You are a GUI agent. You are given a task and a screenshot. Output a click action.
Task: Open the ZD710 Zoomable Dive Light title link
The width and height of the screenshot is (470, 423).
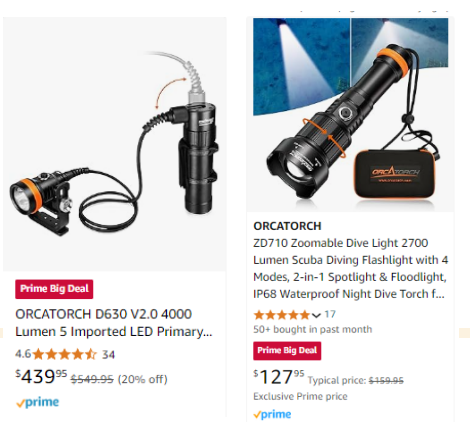coord(350,268)
